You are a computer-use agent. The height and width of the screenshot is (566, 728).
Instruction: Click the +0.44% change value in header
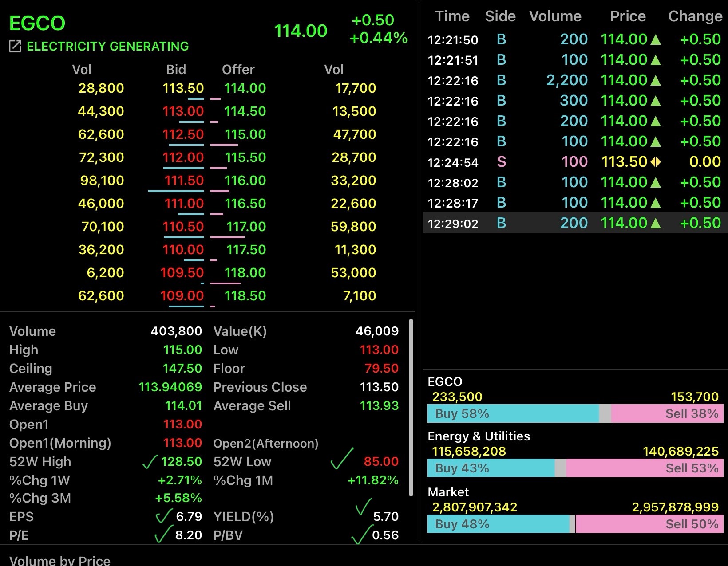click(379, 38)
